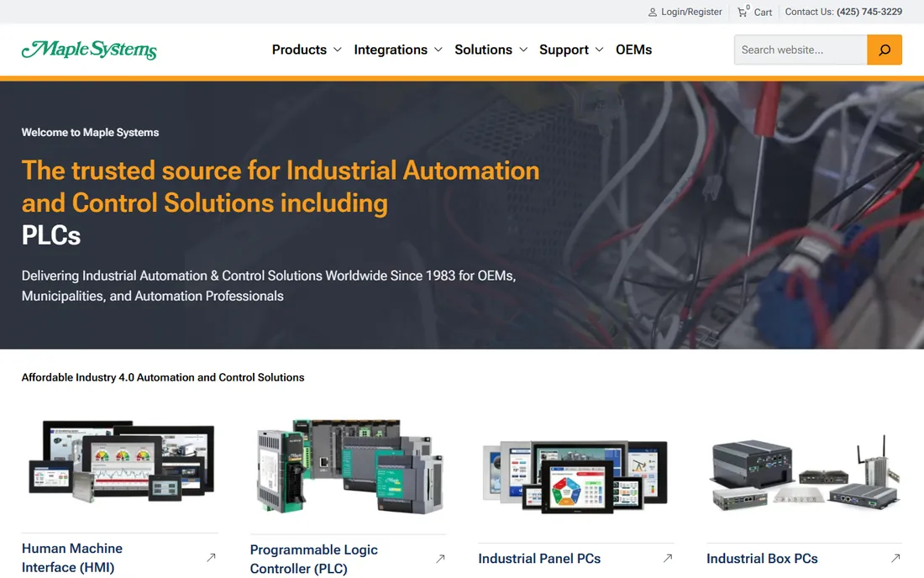The width and height of the screenshot is (924, 578).
Task: Click the orange search magnifier button
Action: 884,50
